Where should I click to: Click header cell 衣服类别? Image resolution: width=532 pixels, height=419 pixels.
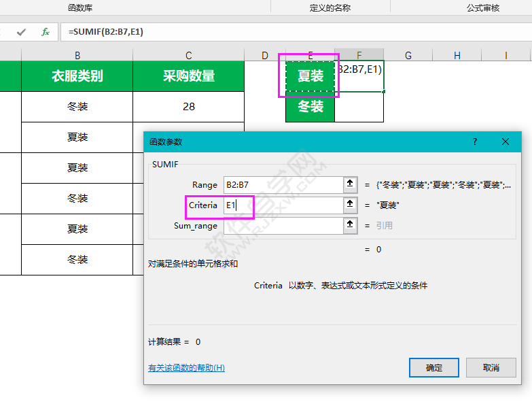point(77,76)
